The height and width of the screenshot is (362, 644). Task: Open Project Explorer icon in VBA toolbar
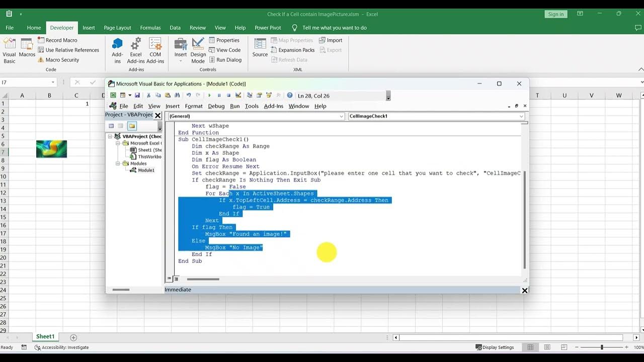click(x=250, y=96)
